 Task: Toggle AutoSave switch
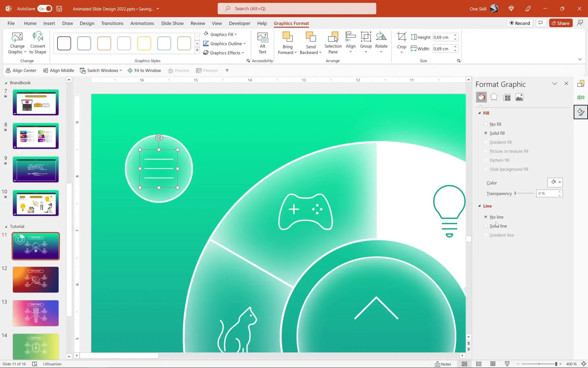coord(45,9)
